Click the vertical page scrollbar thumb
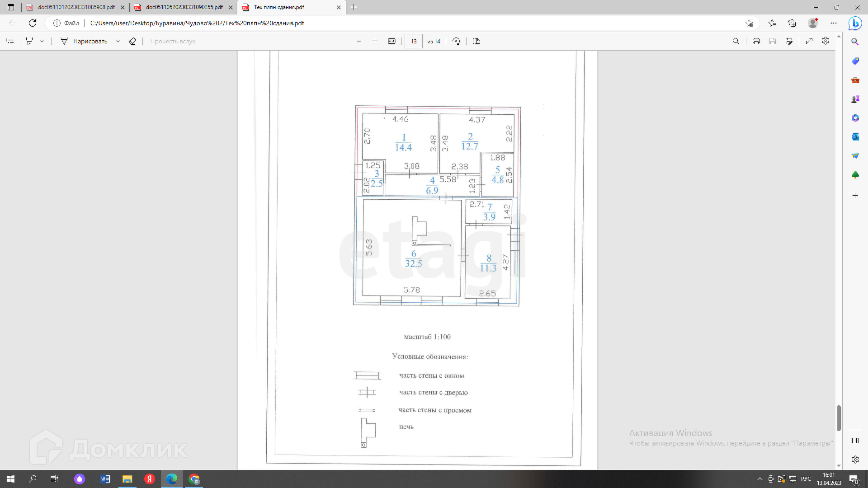868x488 pixels. (839, 418)
